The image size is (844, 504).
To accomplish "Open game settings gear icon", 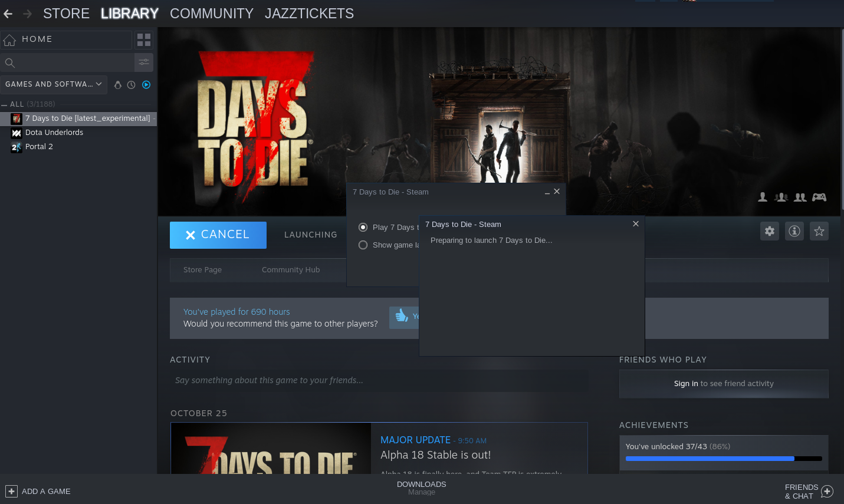I will pos(770,231).
